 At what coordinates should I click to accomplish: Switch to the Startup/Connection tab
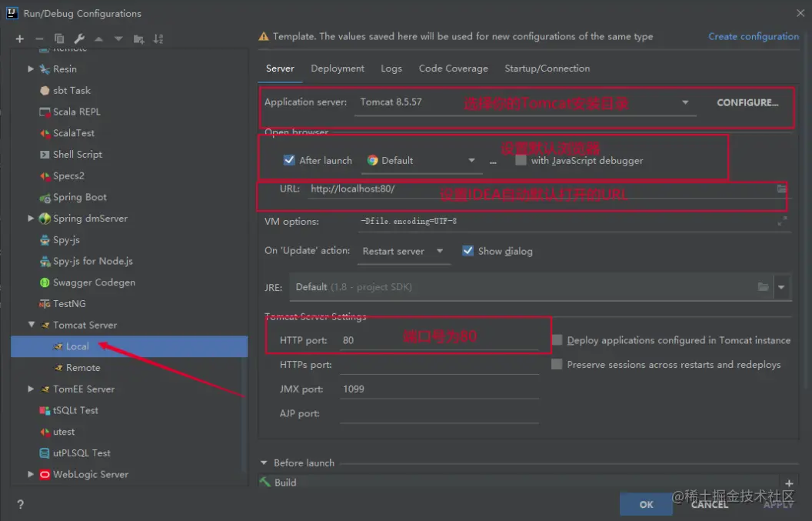point(547,68)
